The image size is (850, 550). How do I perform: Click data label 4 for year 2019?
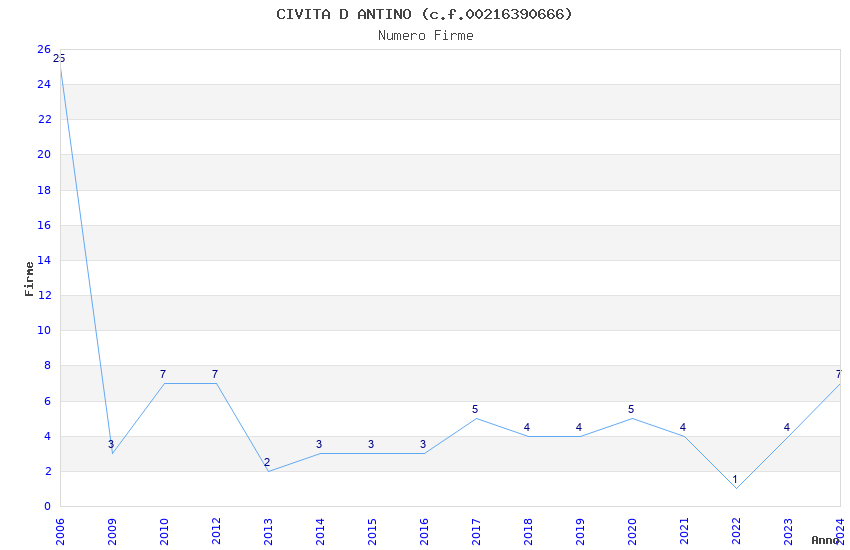point(579,427)
